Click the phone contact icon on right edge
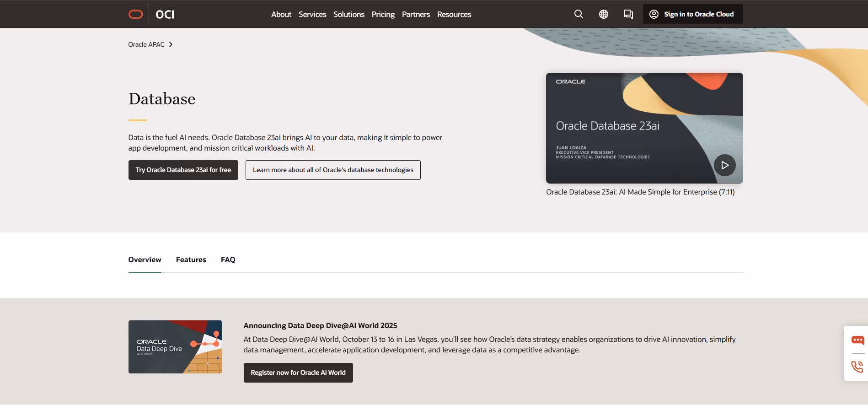This screenshot has height=416, width=868. (x=858, y=367)
